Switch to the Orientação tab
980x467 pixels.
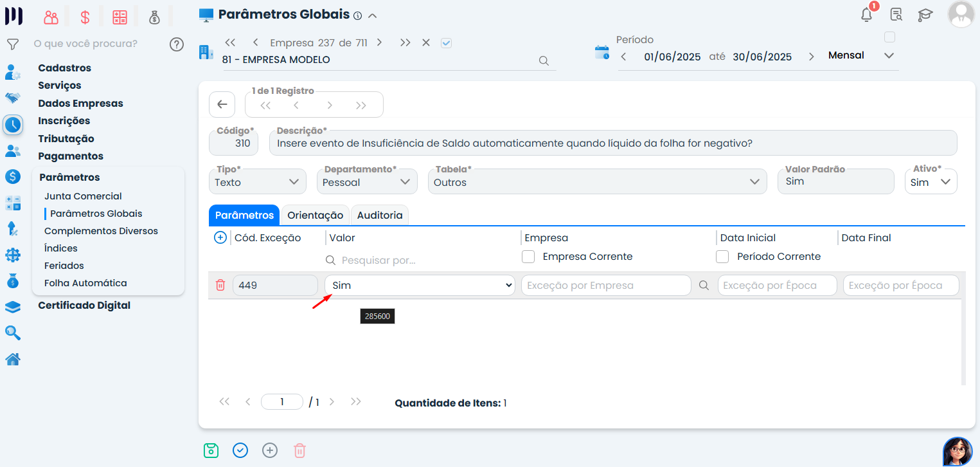click(x=316, y=215)
